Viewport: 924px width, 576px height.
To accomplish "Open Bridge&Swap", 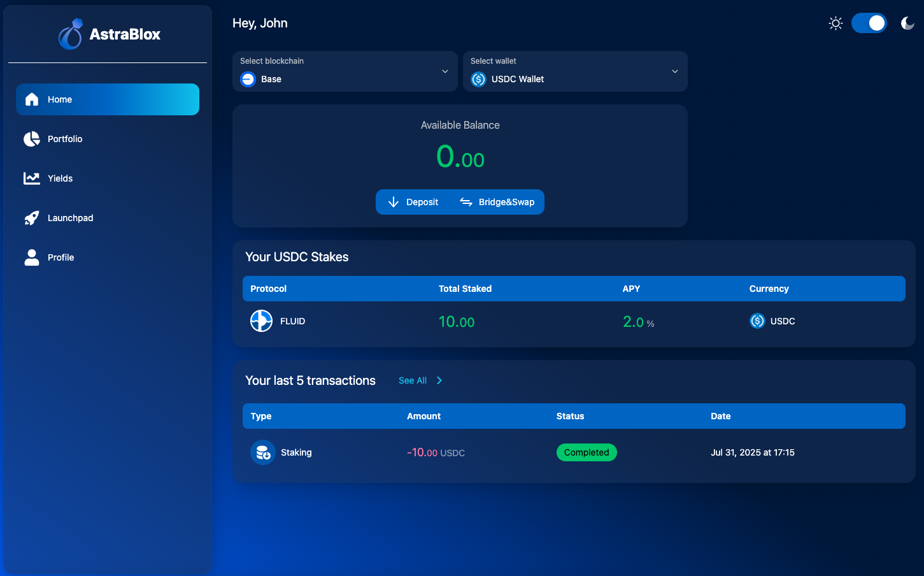I will coord(498,201).
